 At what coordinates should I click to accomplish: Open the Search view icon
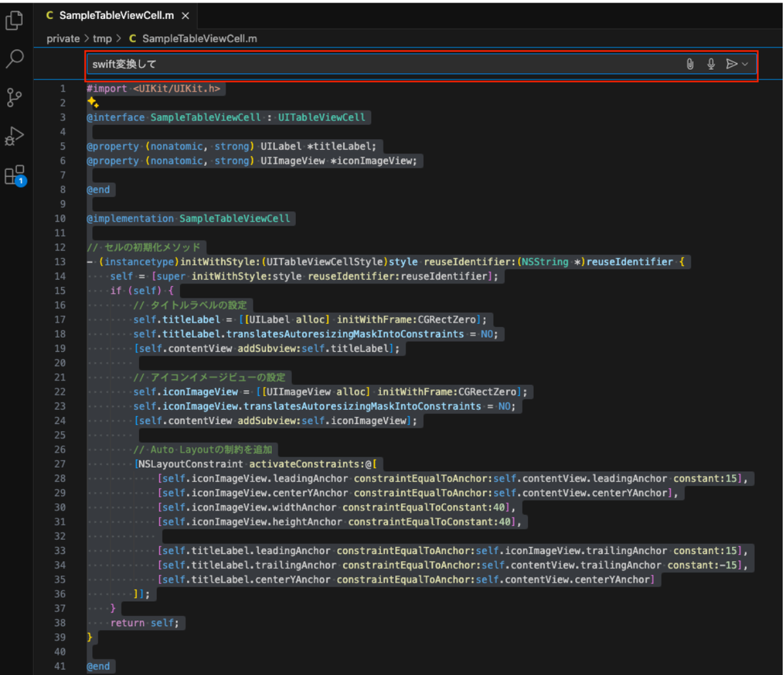pos(14,59)
